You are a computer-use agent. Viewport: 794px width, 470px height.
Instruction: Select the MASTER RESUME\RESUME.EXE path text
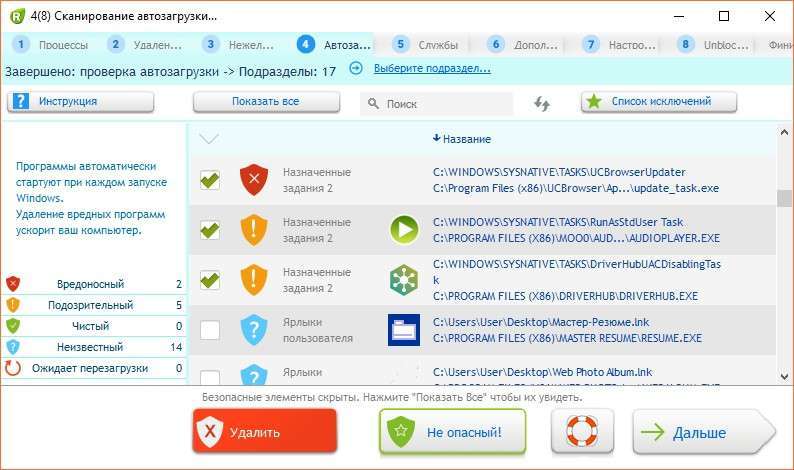pos(567,338)
